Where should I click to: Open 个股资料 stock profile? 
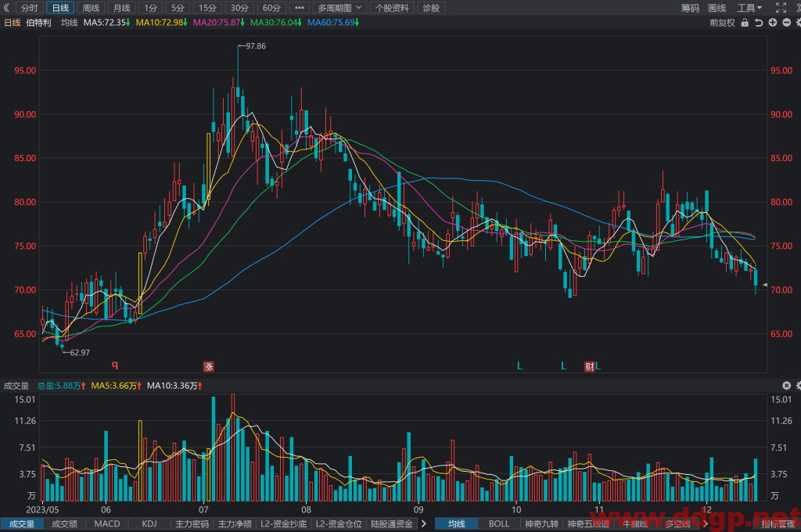pyautogui.click(x=392, y=8)
